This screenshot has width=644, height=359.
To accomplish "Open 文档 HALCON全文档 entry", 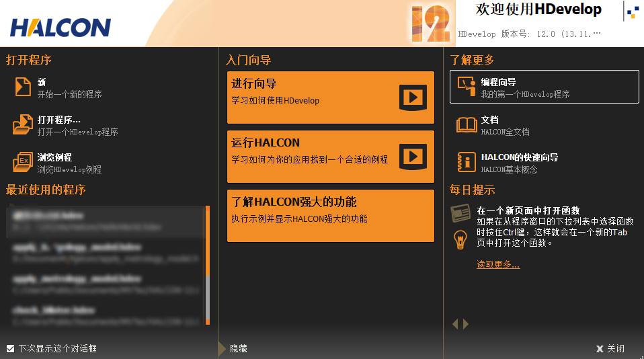I will [x=493, y=125].
